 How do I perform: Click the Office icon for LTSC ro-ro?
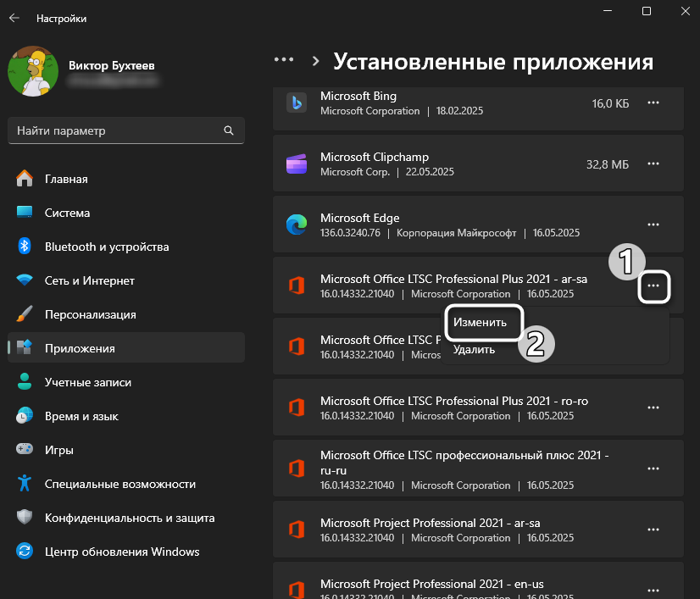click(297, 408)
